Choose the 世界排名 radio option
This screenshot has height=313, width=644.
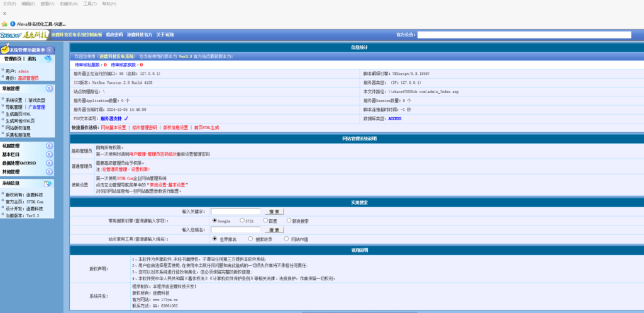pyautogui.click(x=215, y=239)
